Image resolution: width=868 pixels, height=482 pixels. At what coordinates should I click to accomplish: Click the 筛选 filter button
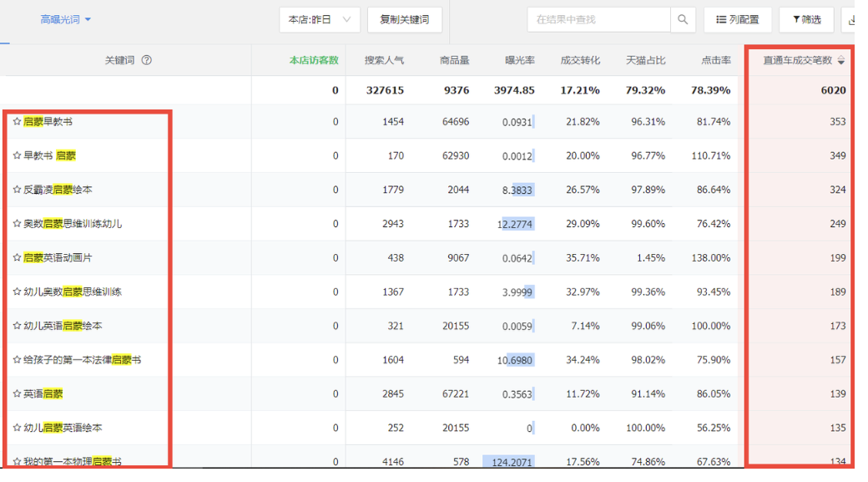(x=806, y=19)
